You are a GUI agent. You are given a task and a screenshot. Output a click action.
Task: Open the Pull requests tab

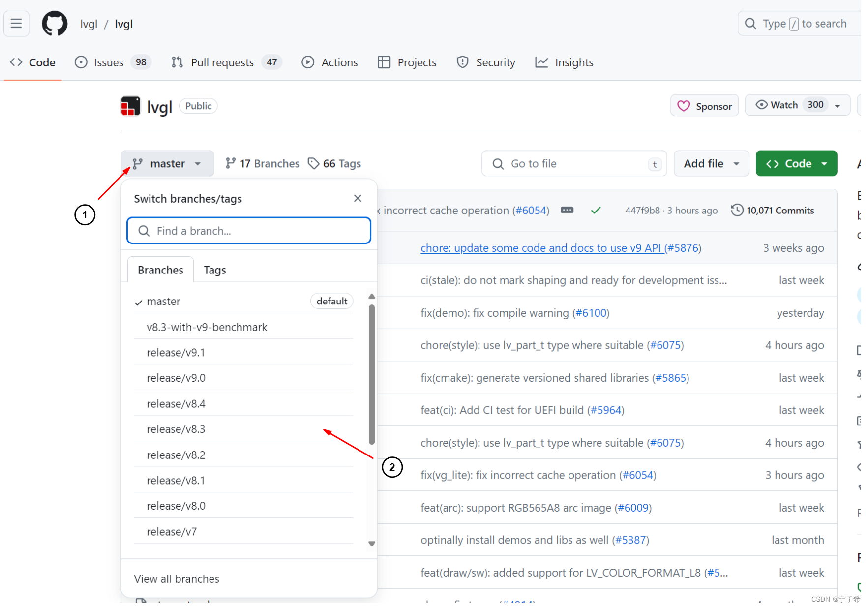coord(226,62)
